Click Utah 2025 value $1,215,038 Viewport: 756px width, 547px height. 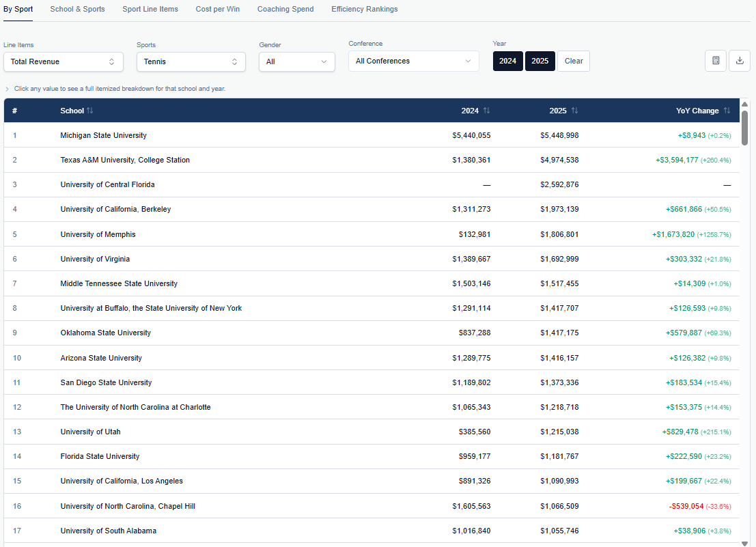[x=559, y=432]
